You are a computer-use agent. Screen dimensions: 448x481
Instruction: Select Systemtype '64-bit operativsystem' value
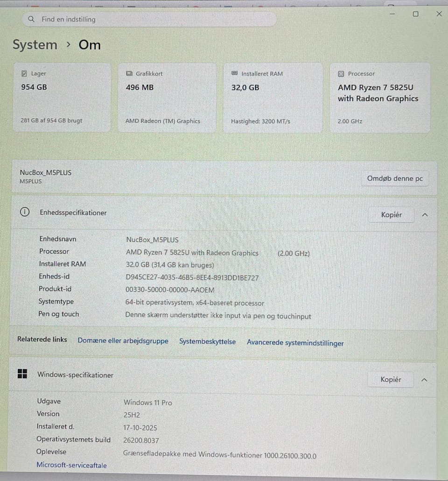(x=195, y=303)
